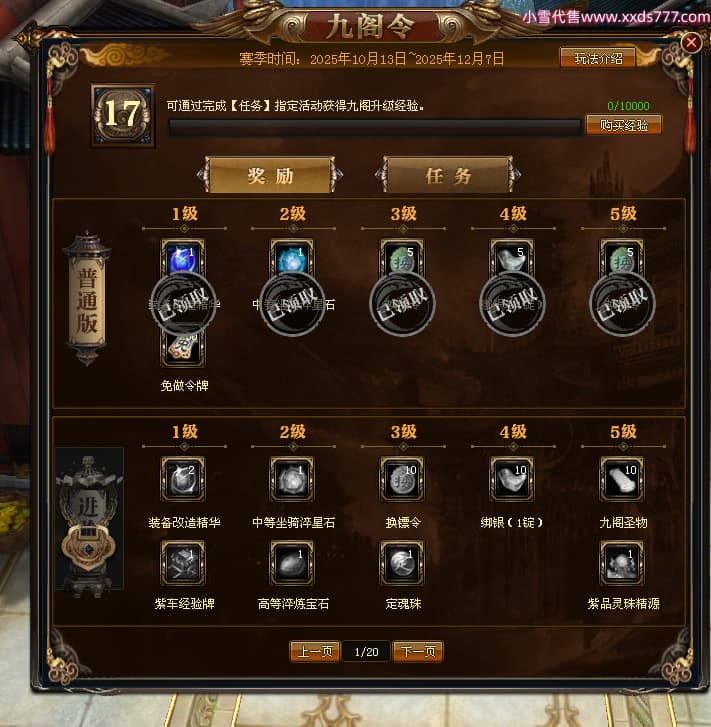Viewport: 711px width, 727px height.
Task: Go to next page with 下一页
Action: [x=418, y=651]
